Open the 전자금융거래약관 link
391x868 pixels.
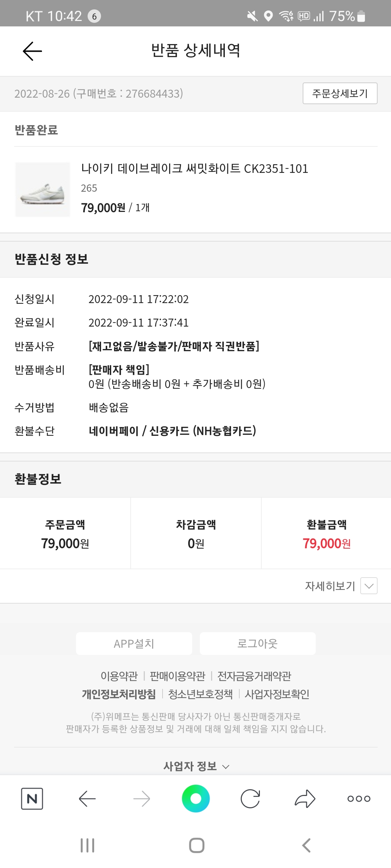tap(254, 676)
